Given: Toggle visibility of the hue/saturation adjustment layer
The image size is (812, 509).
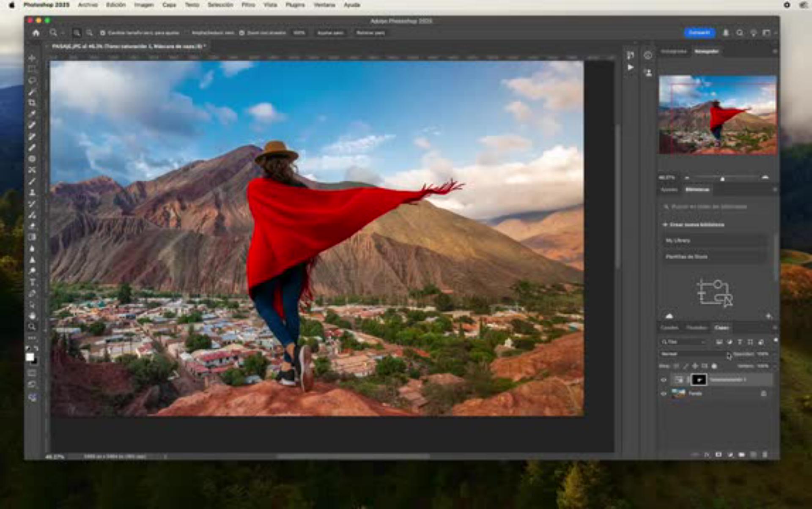Looking at the screenshot, I should 664,380.
